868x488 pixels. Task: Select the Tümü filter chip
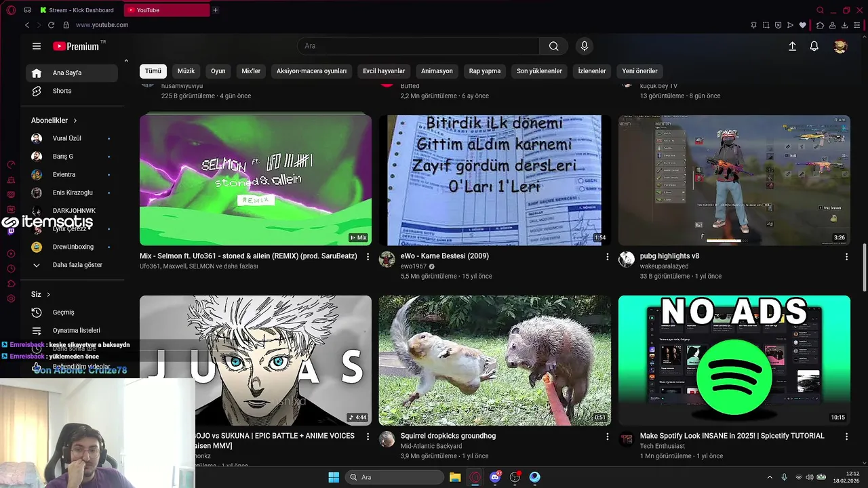[153, 71]
